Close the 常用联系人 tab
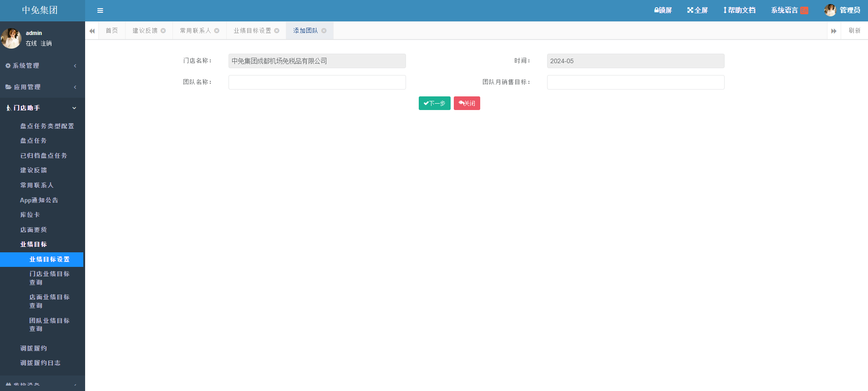Screen dimensions: 868x391 pyautogui.click(x=217, y=30)
